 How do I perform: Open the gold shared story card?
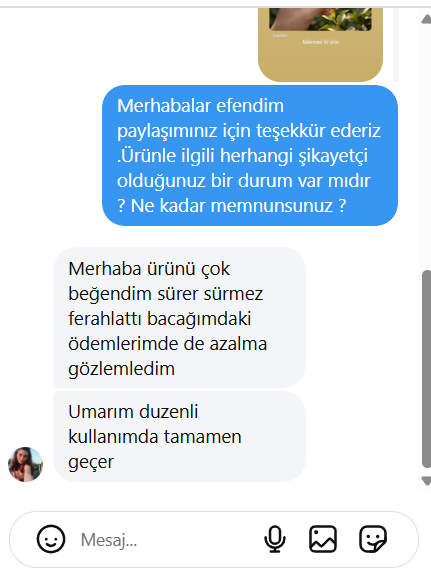[320, 45]
